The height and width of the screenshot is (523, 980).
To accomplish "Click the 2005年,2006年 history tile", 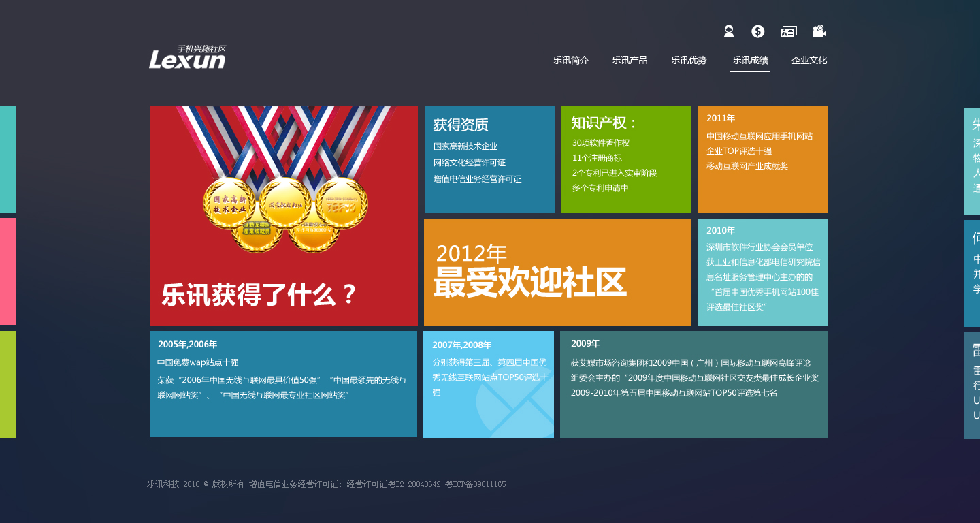I will [283, 384].
